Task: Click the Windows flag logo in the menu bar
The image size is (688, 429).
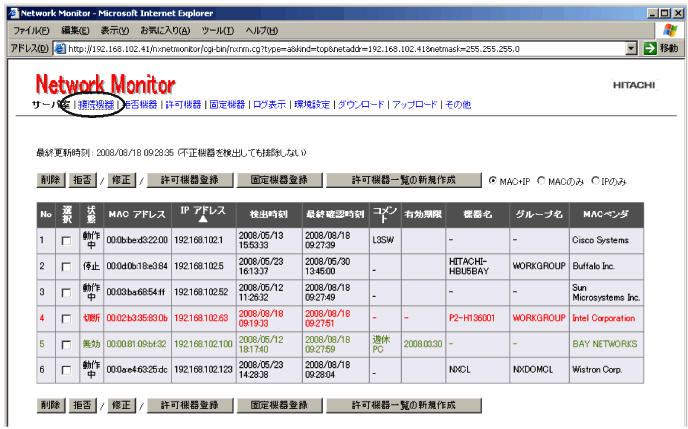Action: (670, 30)
